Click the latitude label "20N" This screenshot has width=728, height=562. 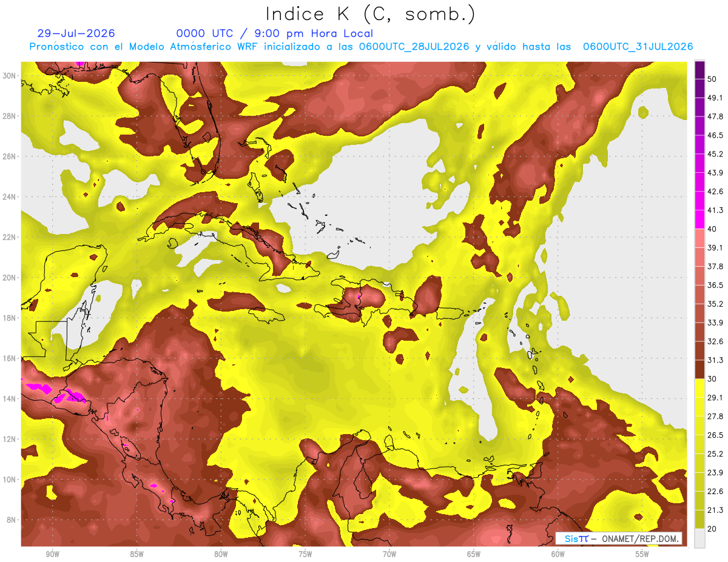tap(9, 278)
